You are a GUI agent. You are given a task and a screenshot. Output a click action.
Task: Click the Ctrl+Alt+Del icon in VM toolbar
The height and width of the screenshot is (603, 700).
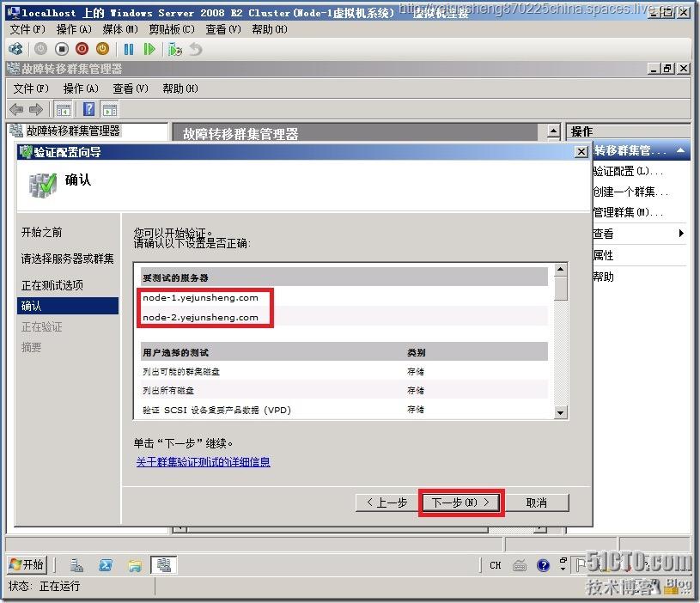pyautogui.click(x=15, y=49)
